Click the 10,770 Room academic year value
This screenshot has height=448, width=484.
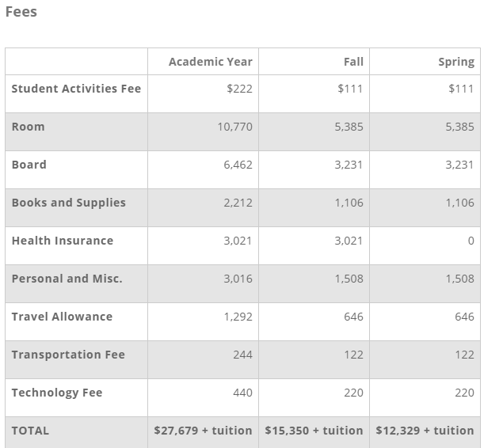235,127
